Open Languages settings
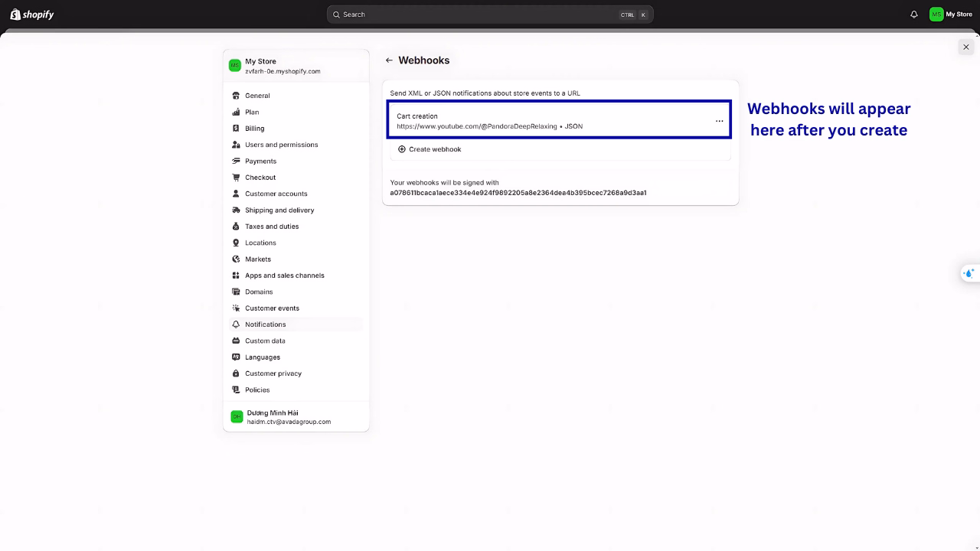 coord(296,357)
